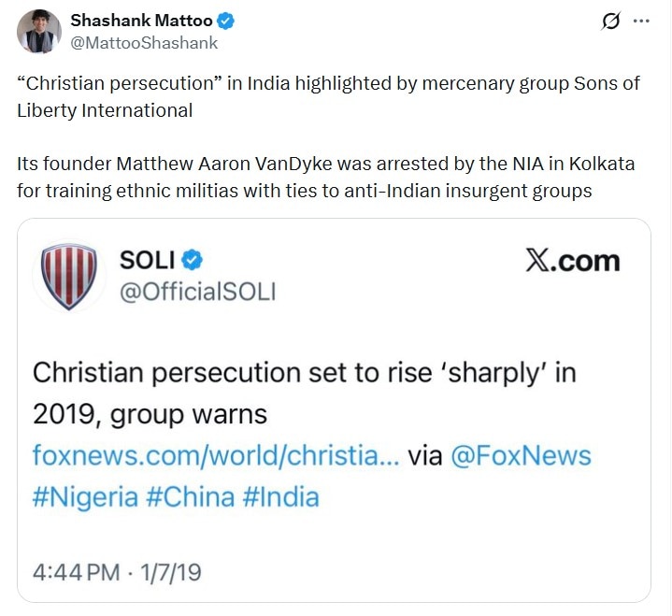Click the SOLI striped shield logo
Viewport: 672px width, 616px height.
pos(69,276)
